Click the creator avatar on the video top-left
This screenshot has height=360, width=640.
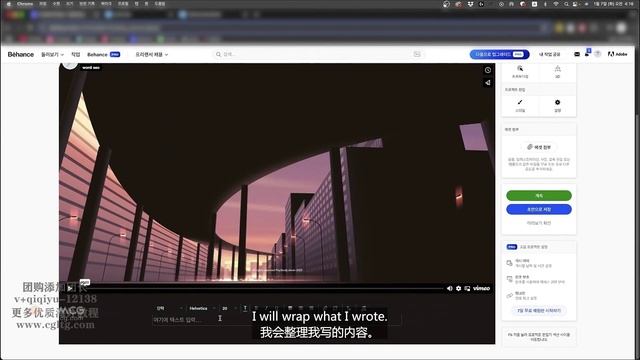pyautogui.click(x=70, y=65)
